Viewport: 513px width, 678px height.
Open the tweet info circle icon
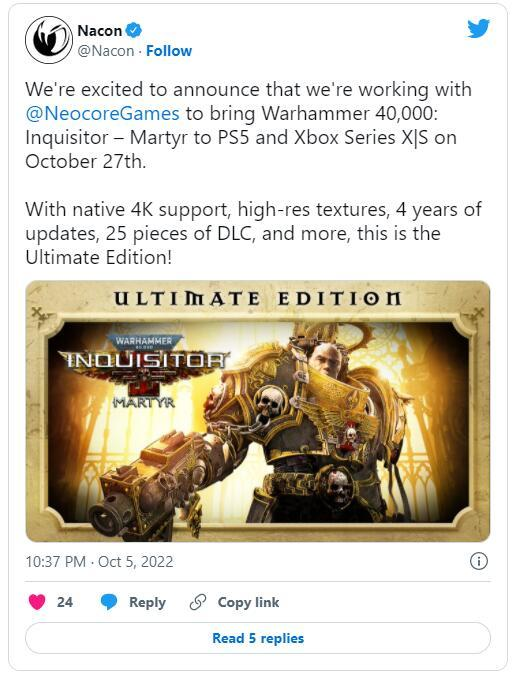(x=478, y=561)
